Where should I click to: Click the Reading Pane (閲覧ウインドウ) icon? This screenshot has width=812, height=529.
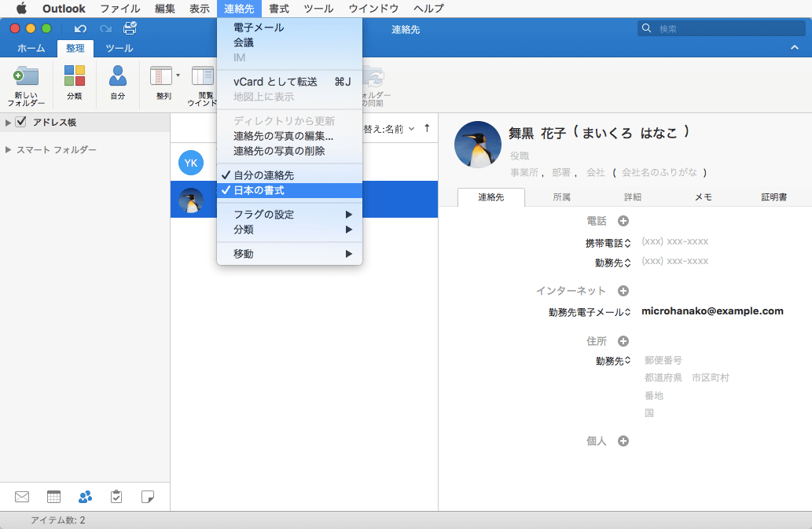203,75
